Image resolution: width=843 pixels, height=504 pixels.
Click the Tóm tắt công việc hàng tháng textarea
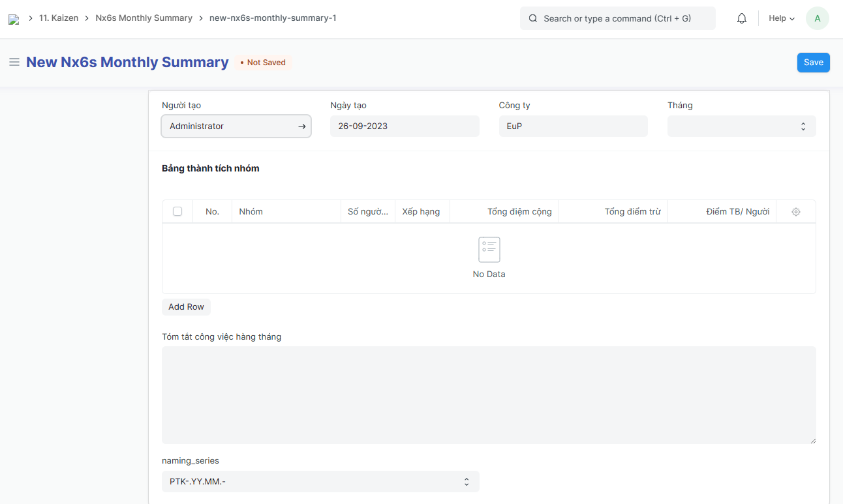(x=489, y=395)
